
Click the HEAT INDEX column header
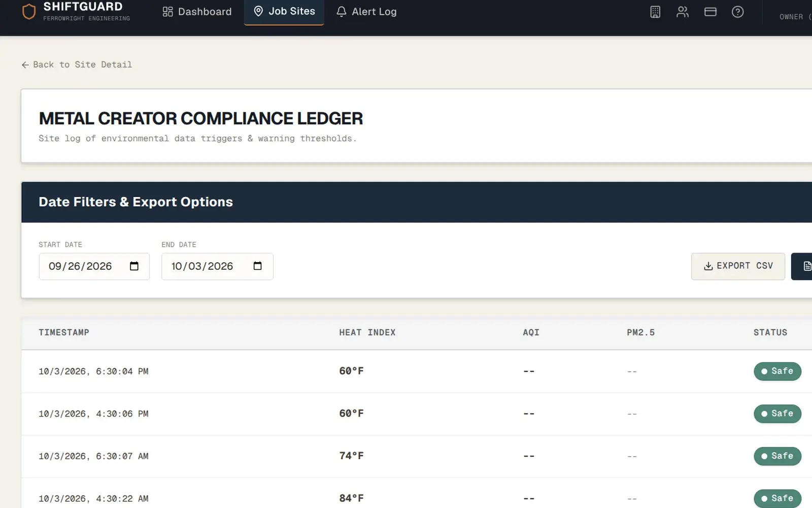[x=367, y=332]
